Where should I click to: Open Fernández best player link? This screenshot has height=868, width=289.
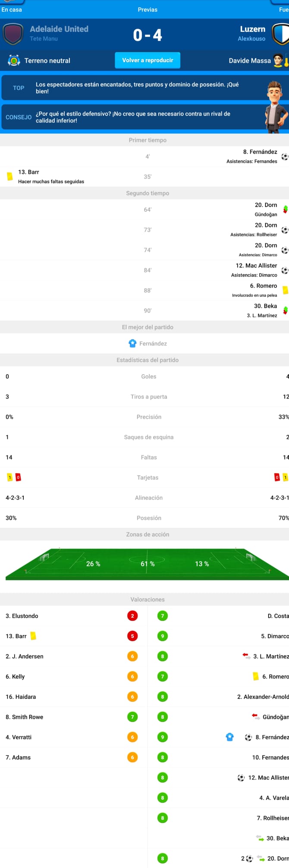[x=153, y=344]
